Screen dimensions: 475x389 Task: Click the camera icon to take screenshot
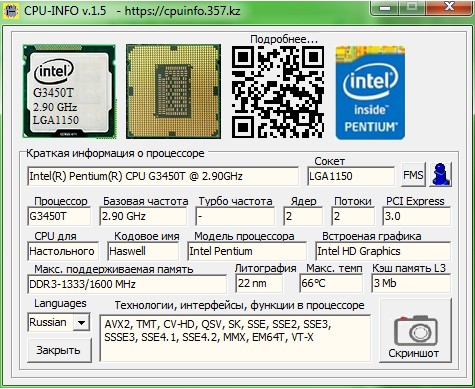415,331
